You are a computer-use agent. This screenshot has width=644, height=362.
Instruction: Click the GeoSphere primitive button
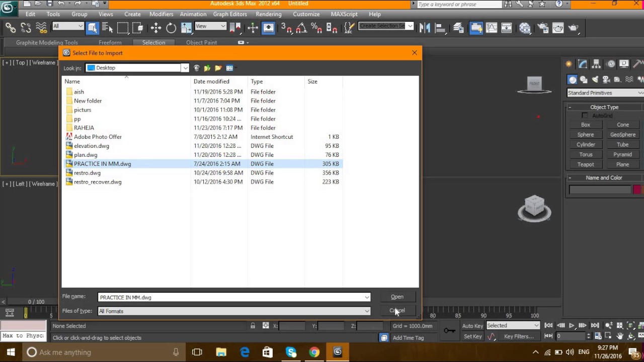pos(623,135)
